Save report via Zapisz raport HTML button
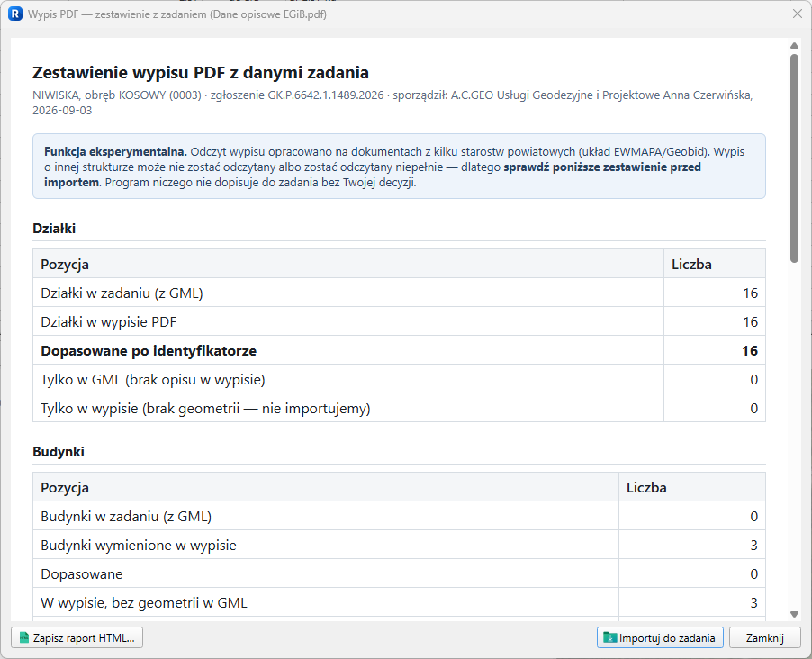Image resolution: width=812 pixels, height=659 pixels. coord(77,637)
